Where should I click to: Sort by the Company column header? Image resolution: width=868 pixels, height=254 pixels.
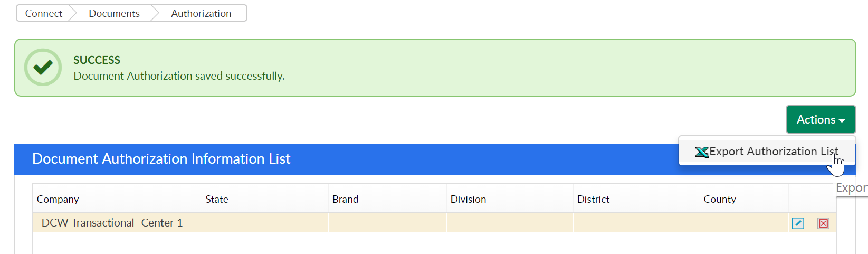tap(58, 199)
